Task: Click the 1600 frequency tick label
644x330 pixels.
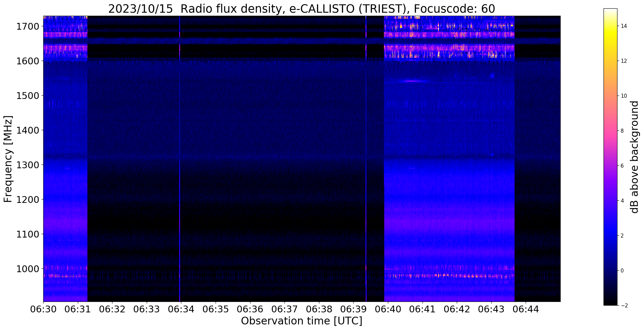Action: point(27,61)
